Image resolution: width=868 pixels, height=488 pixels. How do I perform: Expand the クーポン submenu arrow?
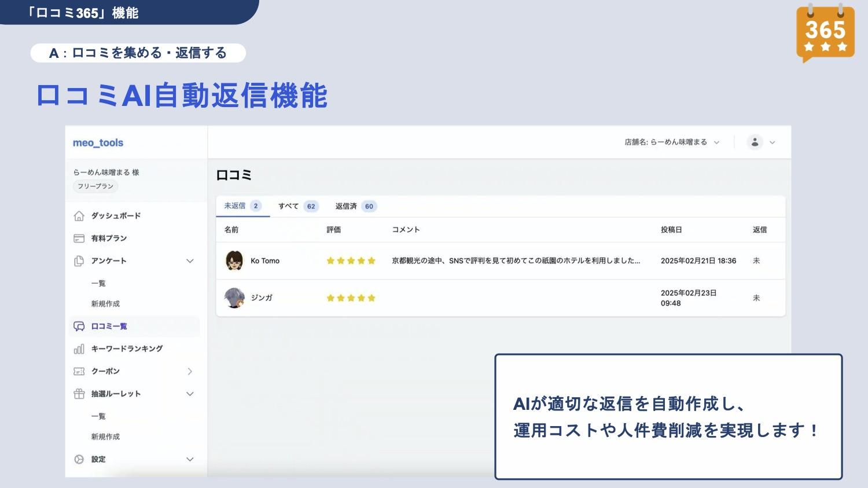point(190,372)
